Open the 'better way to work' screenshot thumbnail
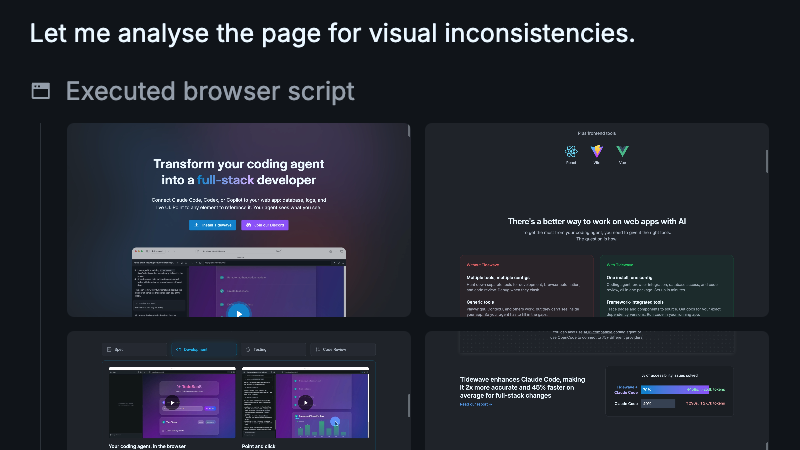The width and height of the screenshot is (800, 450). 596,220
